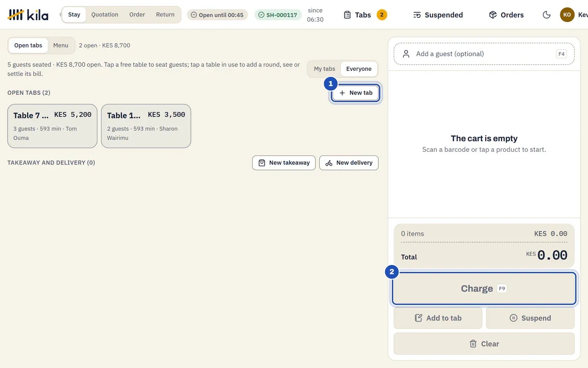
Task: Select the Open tabs view
Action: [x=28, y=46]
